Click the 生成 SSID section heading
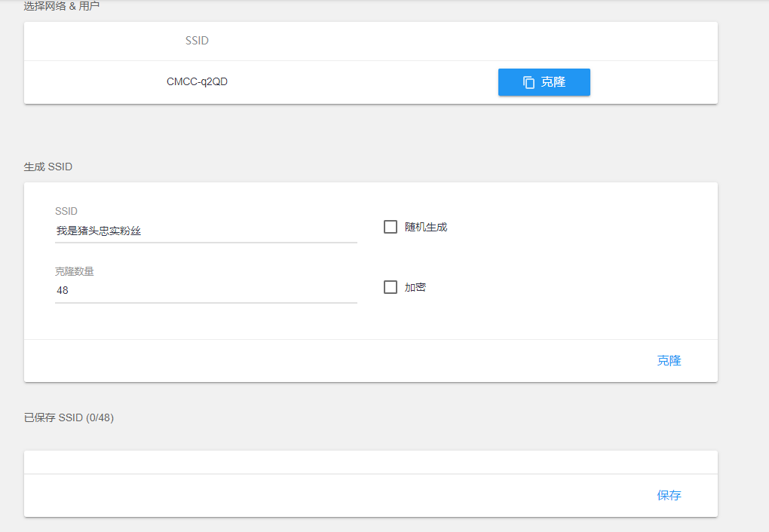This screenshot has width=769, height=532. coord(48,167)
